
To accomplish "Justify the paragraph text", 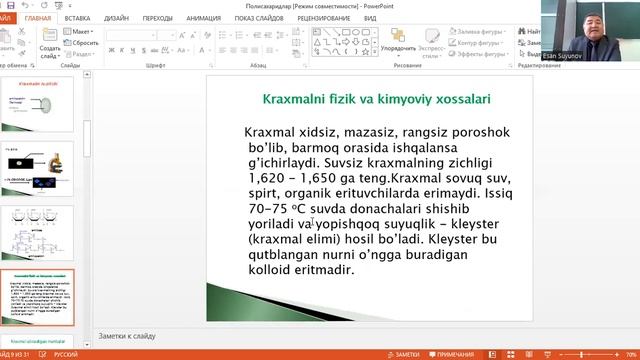I will [x=255, y=50].
